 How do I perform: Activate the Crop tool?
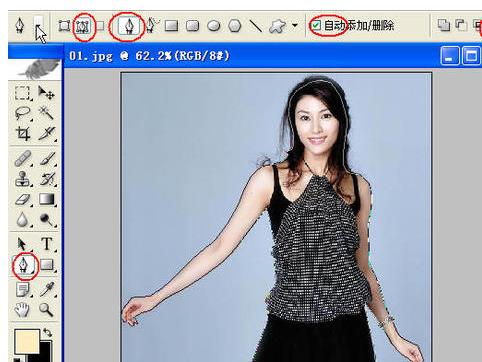[x=23, y=134]
